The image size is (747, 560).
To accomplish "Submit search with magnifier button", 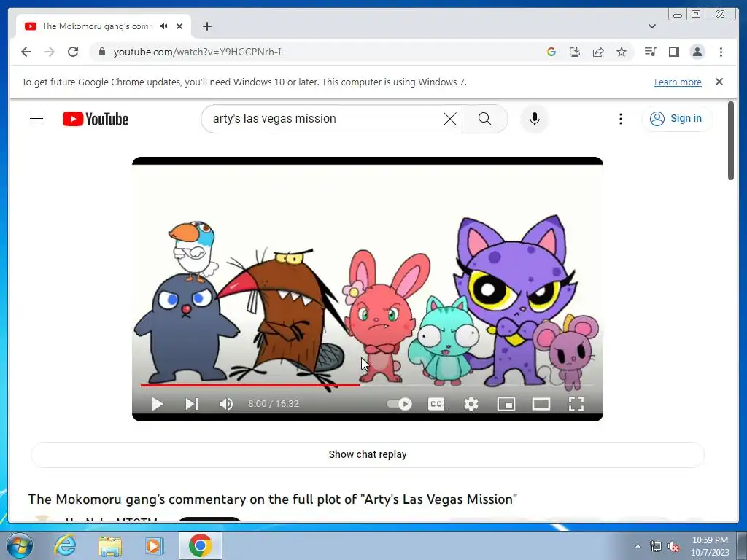I will click(x=484, y=119).
